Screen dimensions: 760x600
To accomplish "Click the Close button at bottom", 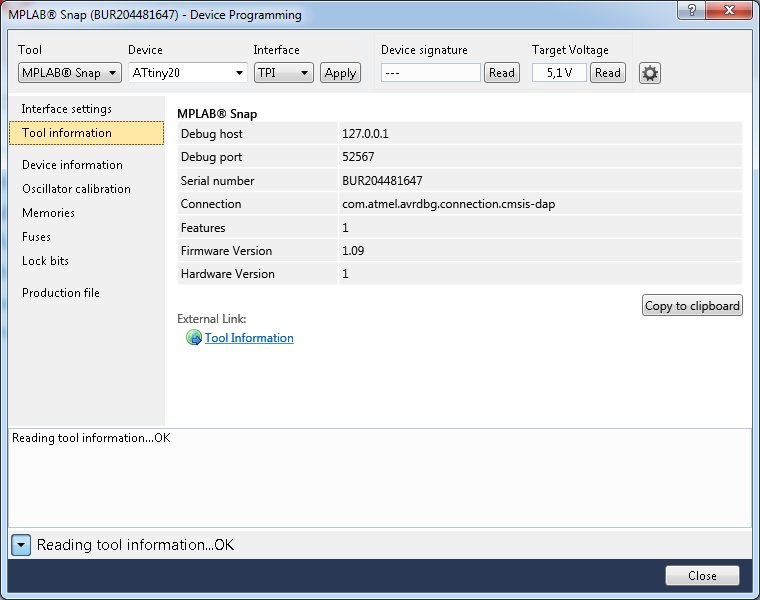I will (702, 576).
